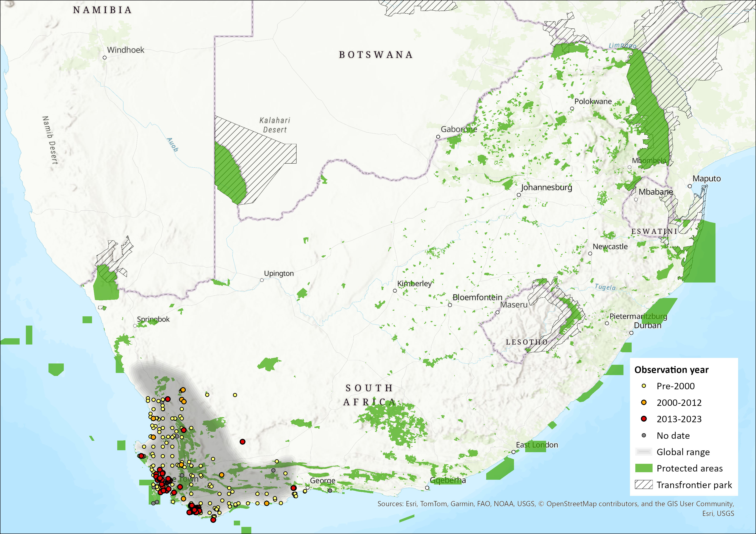Click the Windhoek city marker circle
This screenshot has height=534, width=756.
tap(105, 57)
